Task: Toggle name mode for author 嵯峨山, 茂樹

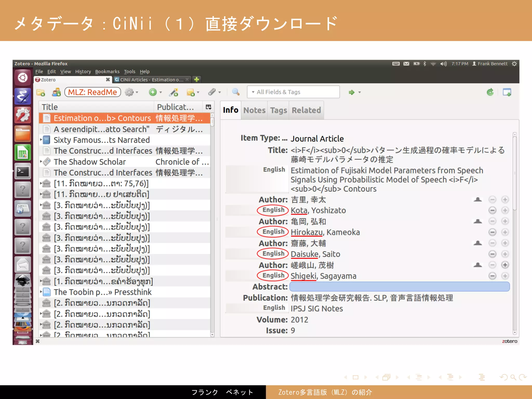Action: click(478, 265)
